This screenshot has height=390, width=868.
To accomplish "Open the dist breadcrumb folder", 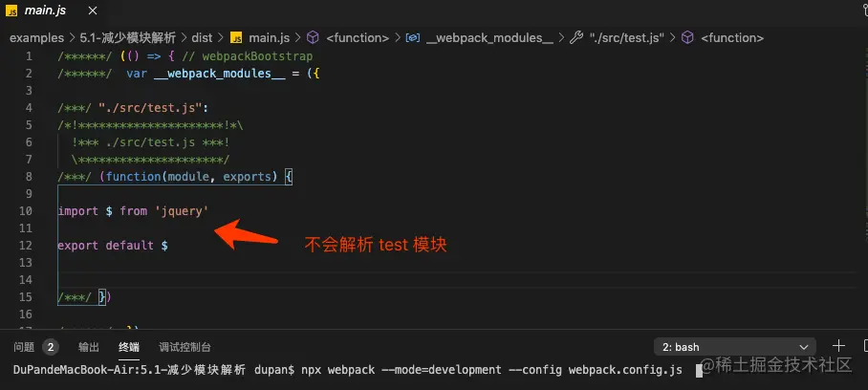I will pyautogui.click(x=202, y=38).
